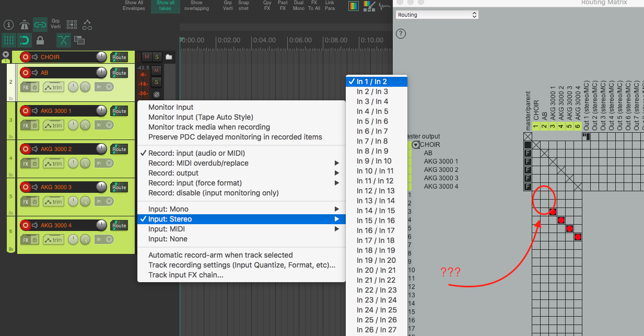Click the grid-of-squares toolbar icon
The width and height of the screenshot is (644, 336).
(72, 25)
